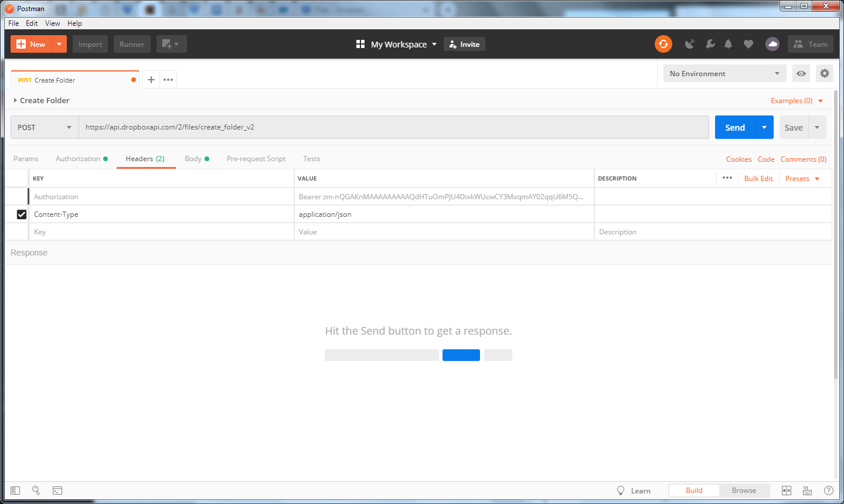Open the user avatar cloud icon
The height and width of the screenshot is (504, 844).
tap(772, 44)
